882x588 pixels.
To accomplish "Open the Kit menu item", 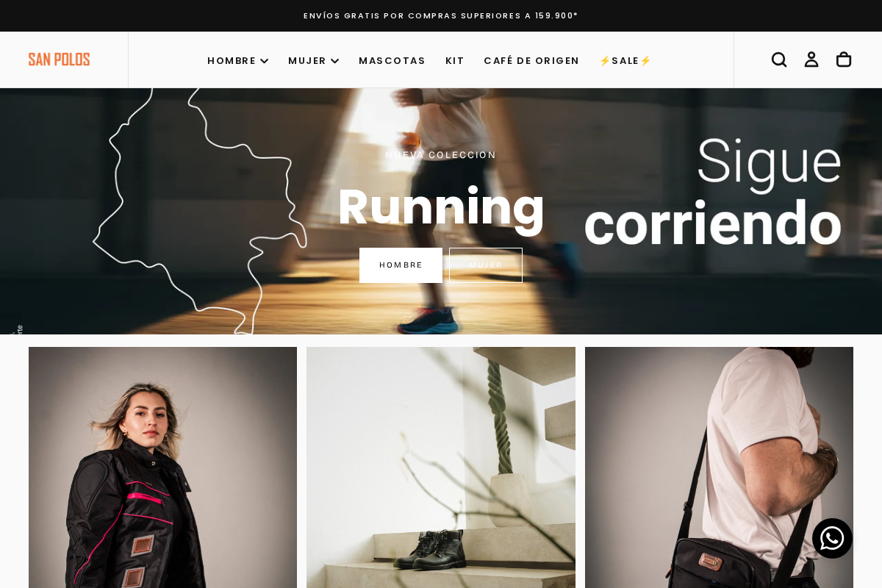I will (455, 61).
